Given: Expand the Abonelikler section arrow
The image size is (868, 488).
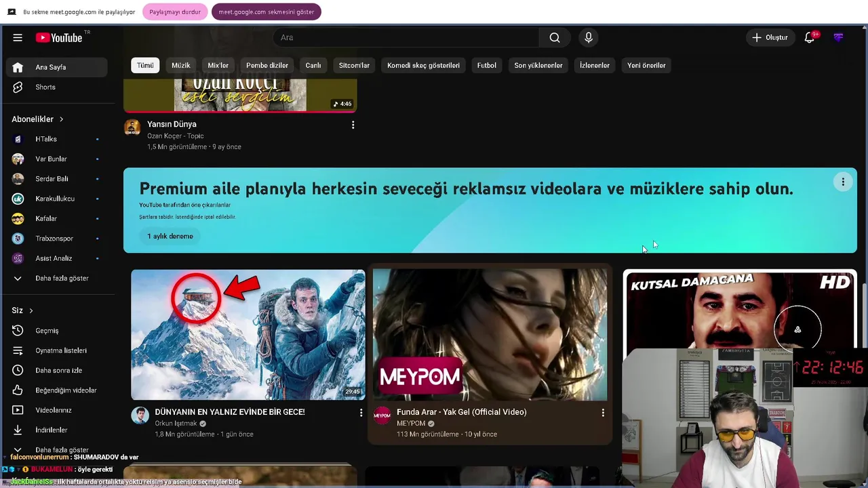Looking at the screenshot, I should tap(62, 119).
